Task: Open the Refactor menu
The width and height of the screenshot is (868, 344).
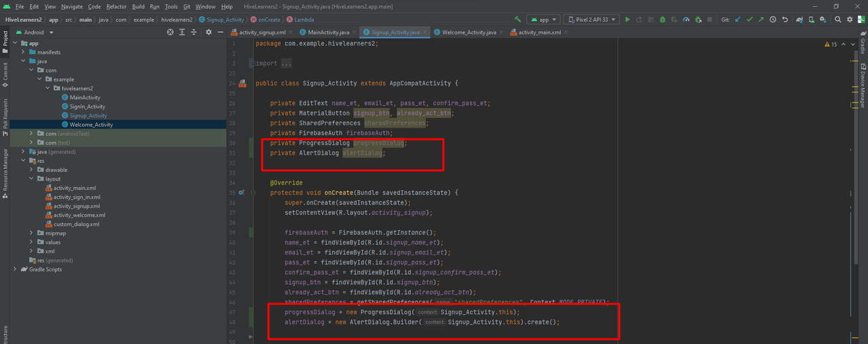Action: tap(117, 6)
